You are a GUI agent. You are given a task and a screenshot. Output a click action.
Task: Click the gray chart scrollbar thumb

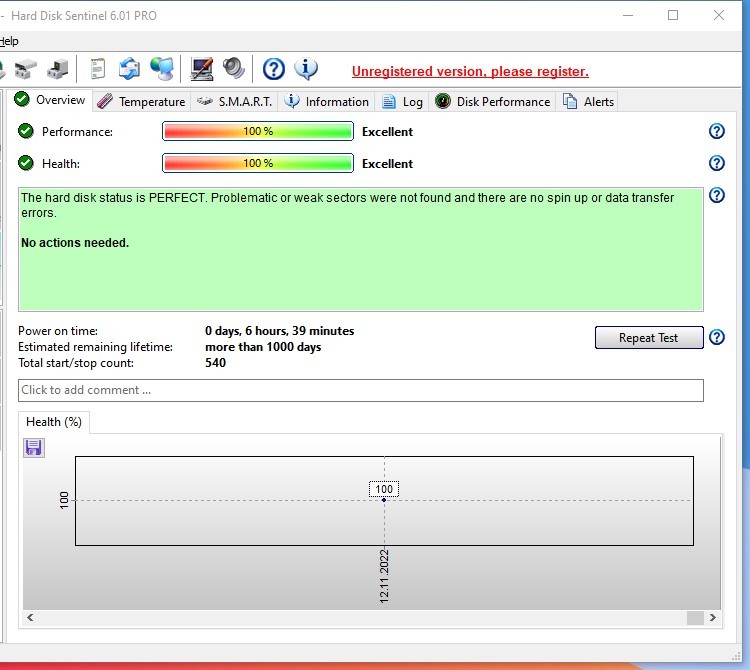(x=695, y=618)
